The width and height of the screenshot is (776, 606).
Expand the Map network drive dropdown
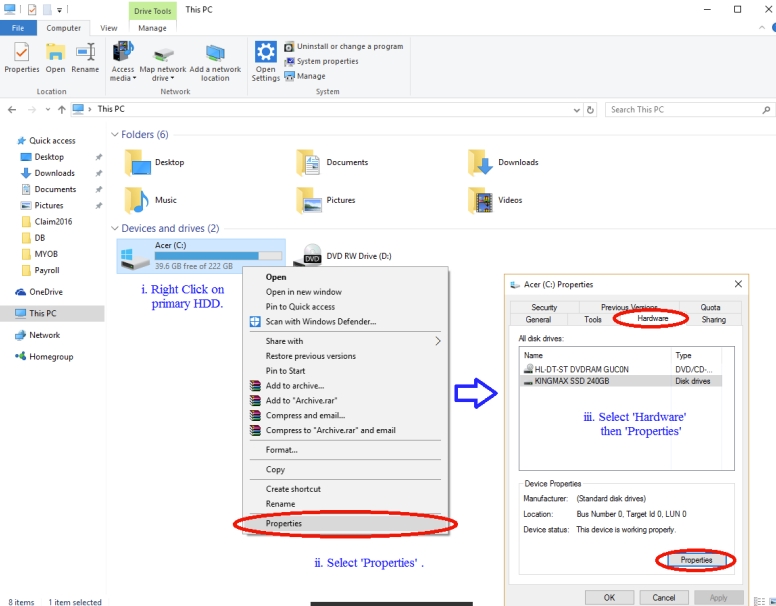pos(162,78)
